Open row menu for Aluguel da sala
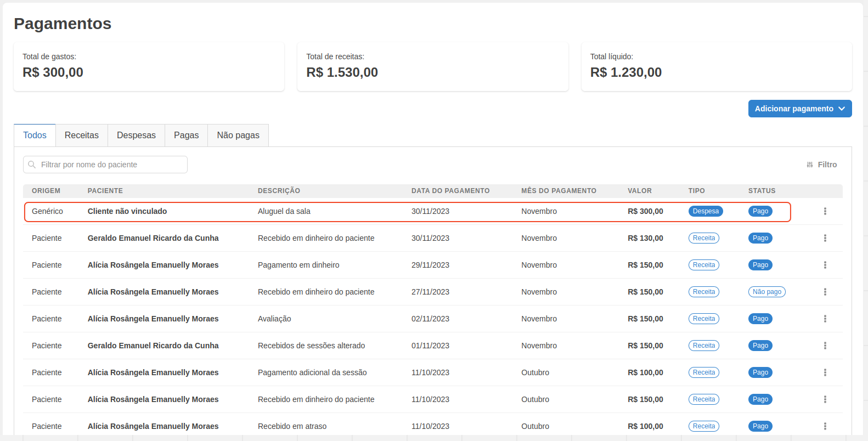This screenshot has width=868, height=441. (x=825, y=211)
